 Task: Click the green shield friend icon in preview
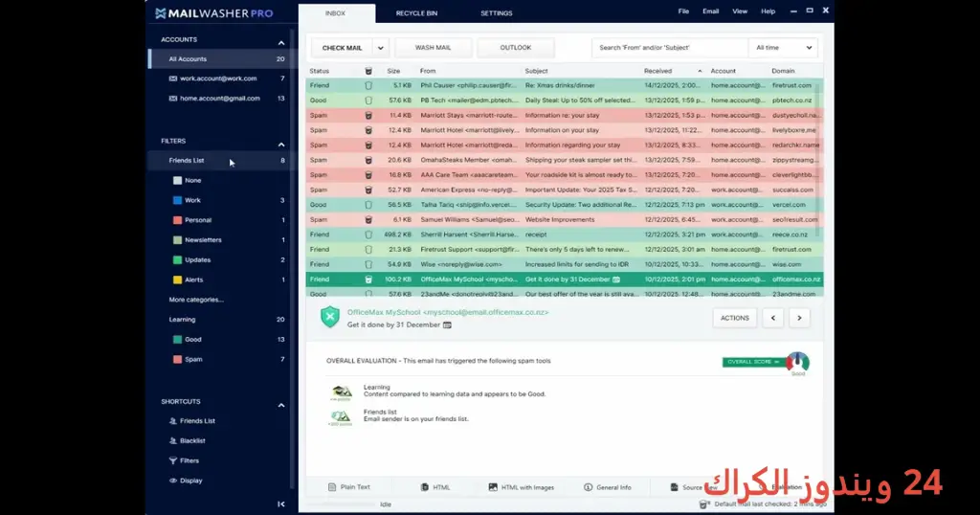(330, 317)
